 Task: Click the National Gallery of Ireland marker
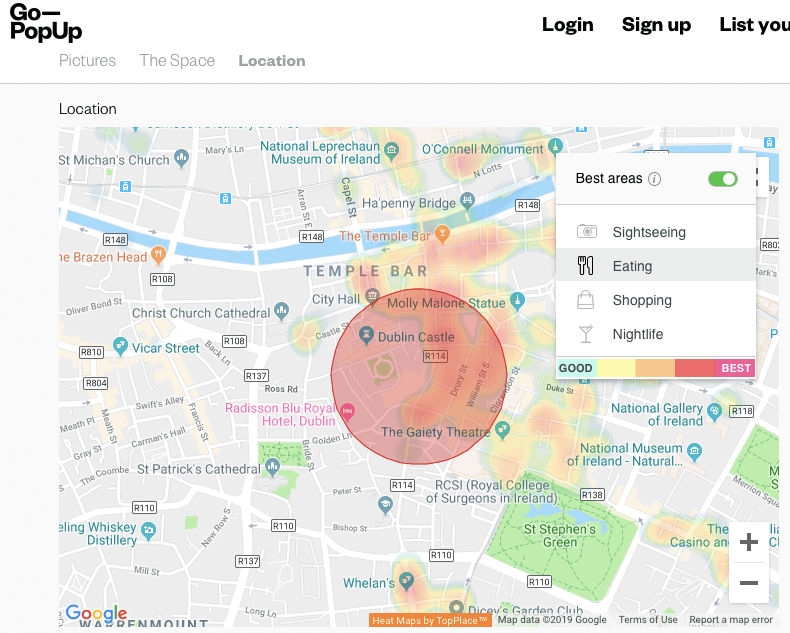point(714,412)
